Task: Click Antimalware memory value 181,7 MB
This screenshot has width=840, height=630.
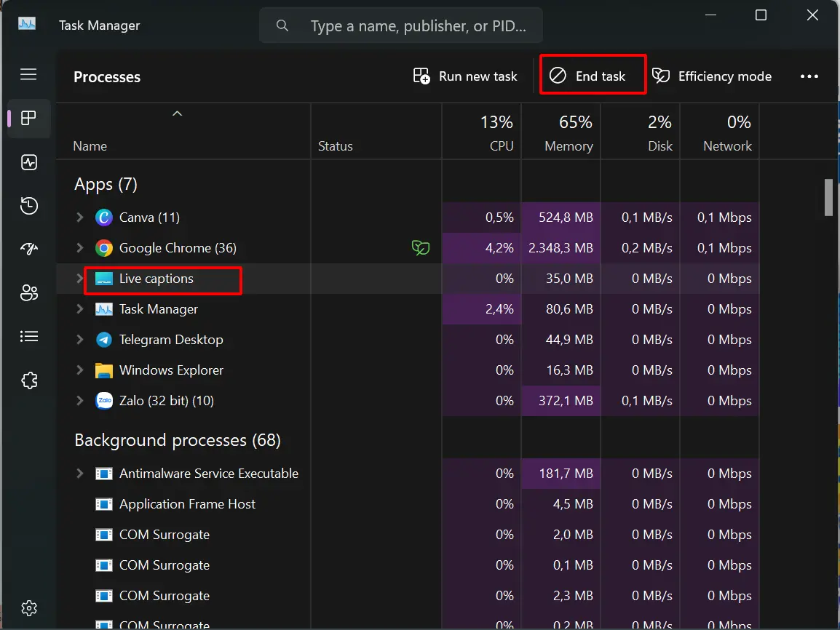Action: coord(566,473)
